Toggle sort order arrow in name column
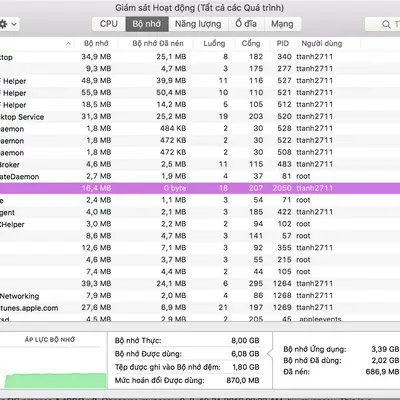 coord(68,44)
